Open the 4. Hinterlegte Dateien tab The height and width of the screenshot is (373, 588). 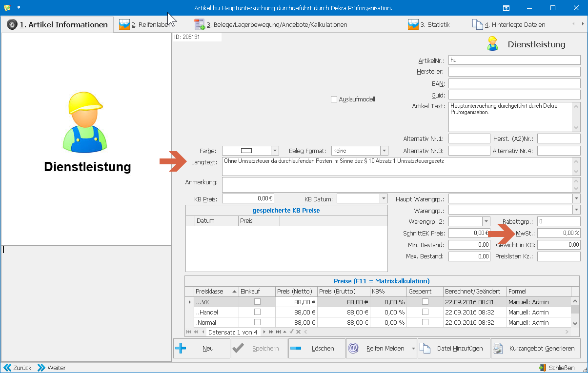[x=508, y=24]
